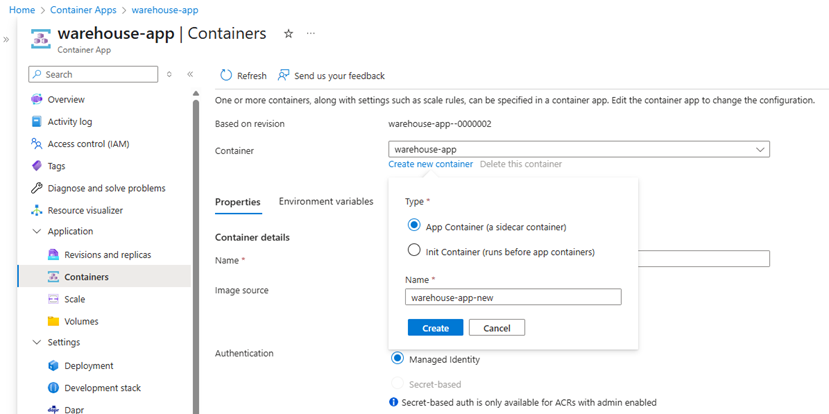Click the Access control (IAM) icon
Image resolution: width=829 pixels, height=414 pixels.
tap(36, 144)
